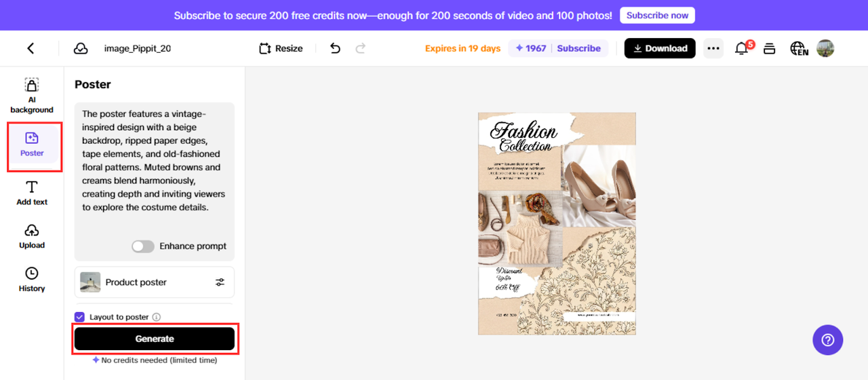Undo the last action
868x380 pixels.
(x=335, y=48)
